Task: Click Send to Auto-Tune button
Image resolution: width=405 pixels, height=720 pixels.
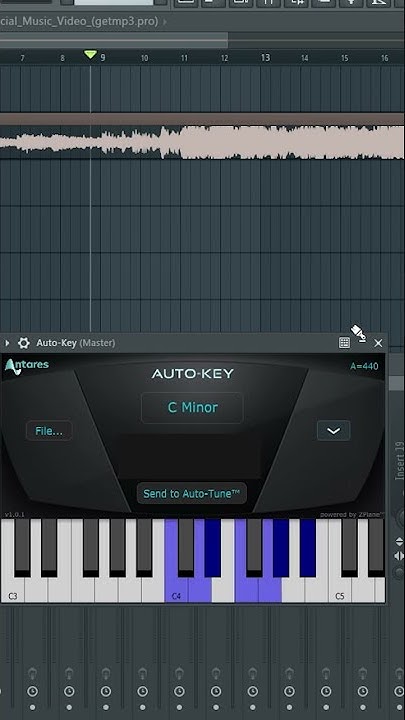Action: [191, 494]
